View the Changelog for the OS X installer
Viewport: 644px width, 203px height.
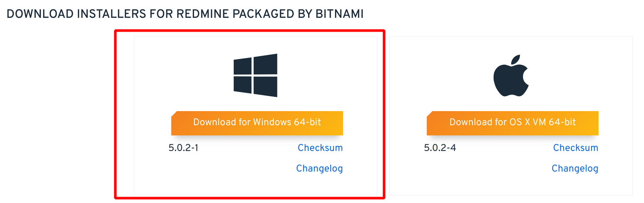click(x=575, y=169)
